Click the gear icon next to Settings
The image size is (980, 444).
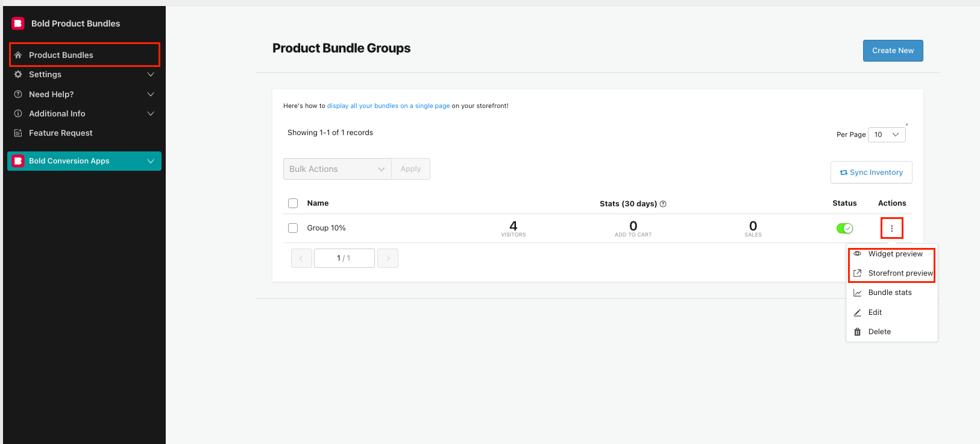[18, 74]
